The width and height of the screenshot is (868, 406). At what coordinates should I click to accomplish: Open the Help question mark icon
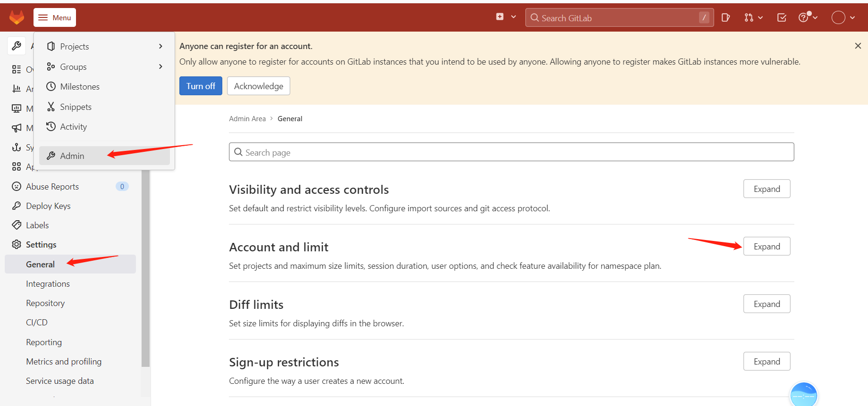click(803, 17)
